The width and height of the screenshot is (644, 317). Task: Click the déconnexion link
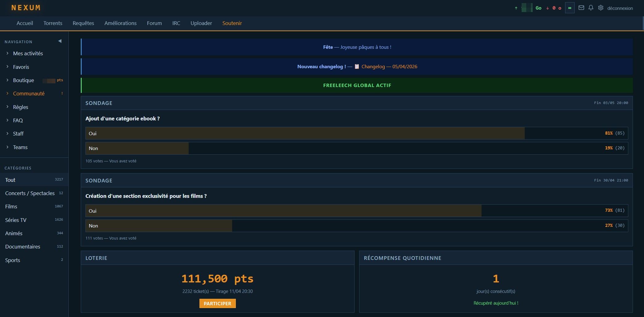[x=620, y=8]
